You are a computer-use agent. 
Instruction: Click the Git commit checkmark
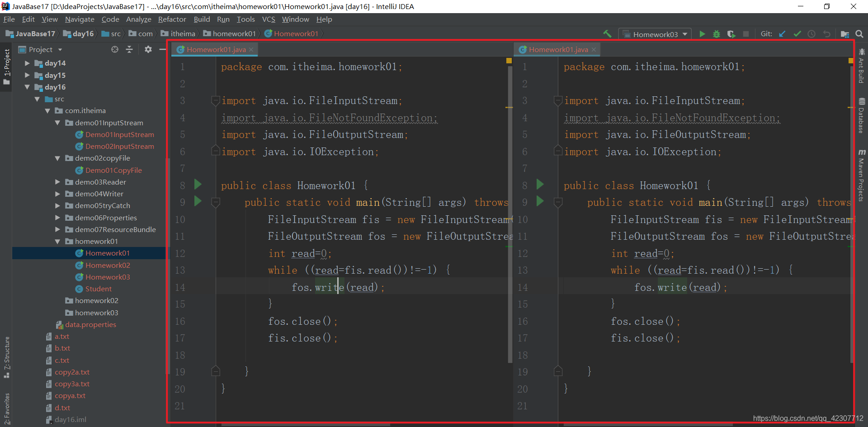(x=797, y=34)
